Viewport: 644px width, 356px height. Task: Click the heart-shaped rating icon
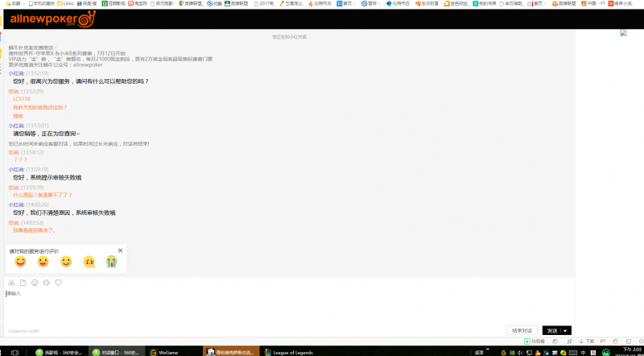pyautogui.click(x=58, y=283)
